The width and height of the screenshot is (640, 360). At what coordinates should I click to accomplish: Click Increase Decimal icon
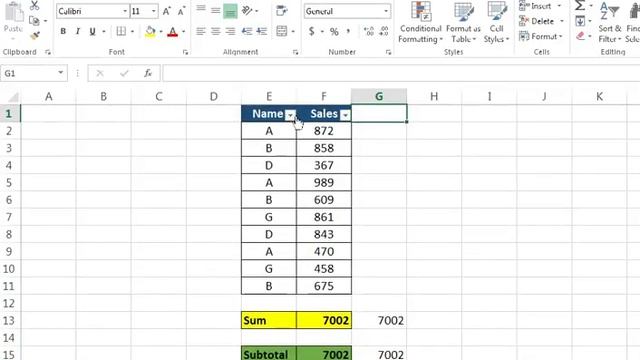pos(369,31)
